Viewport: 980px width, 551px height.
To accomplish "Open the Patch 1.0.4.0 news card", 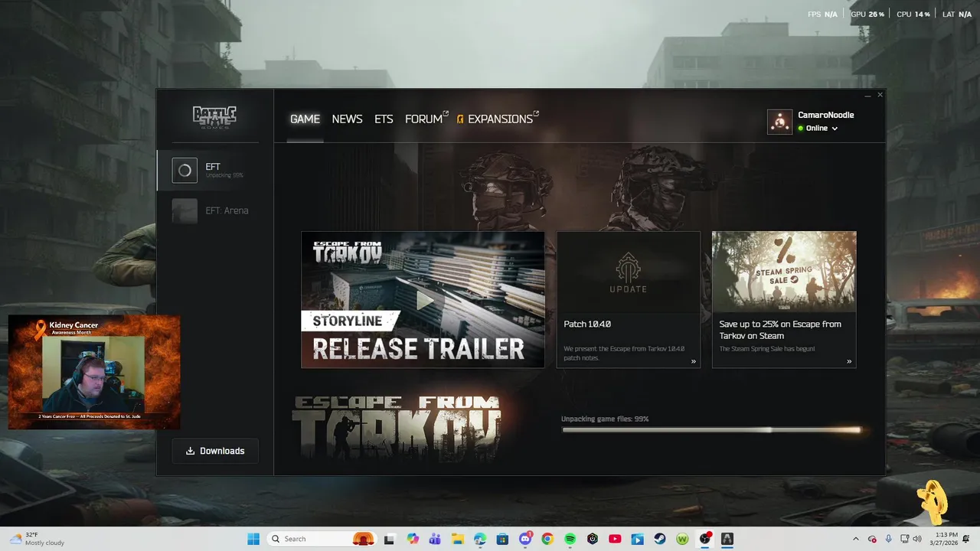I will (628, 299).
